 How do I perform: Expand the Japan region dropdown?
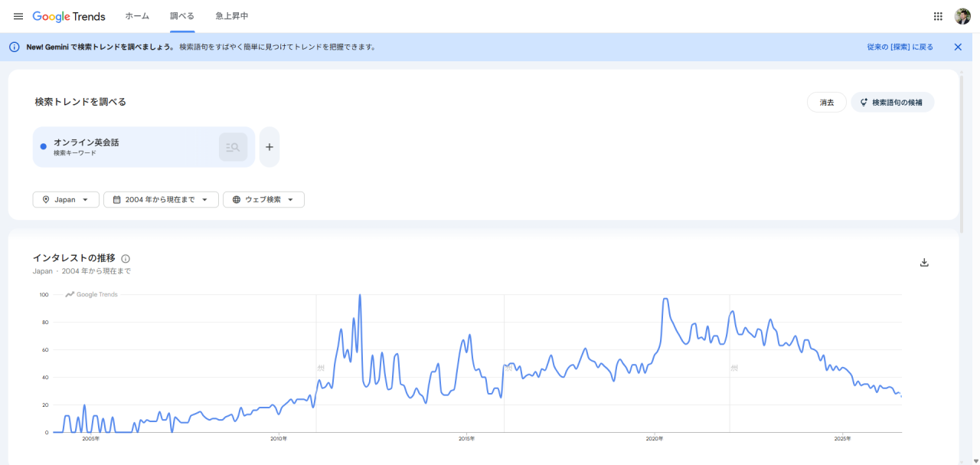pyautogui.click(x=66, y=199)
